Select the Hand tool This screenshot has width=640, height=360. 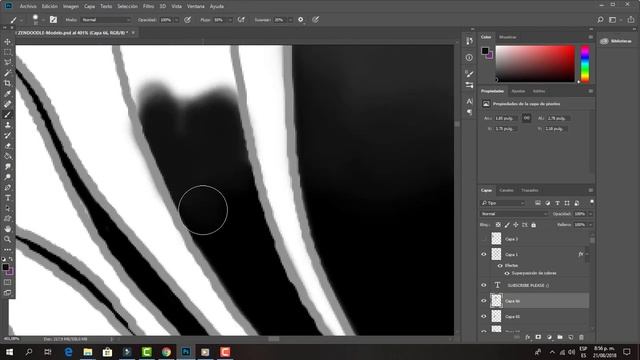click(x=7, y=229)
